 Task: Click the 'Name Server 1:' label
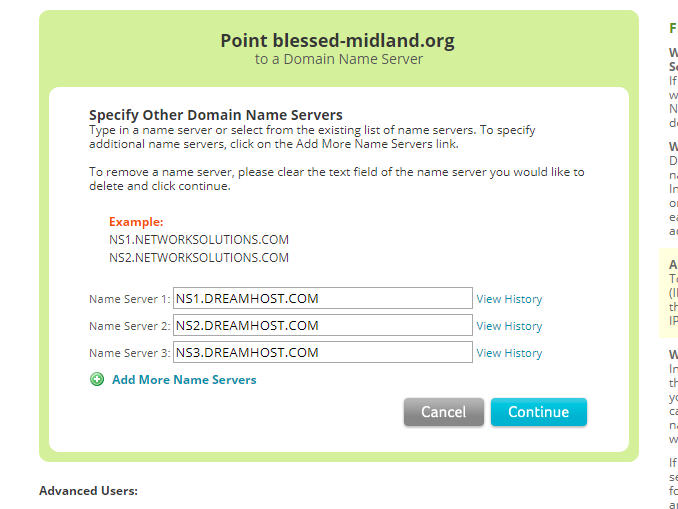(x=130, y=299)
